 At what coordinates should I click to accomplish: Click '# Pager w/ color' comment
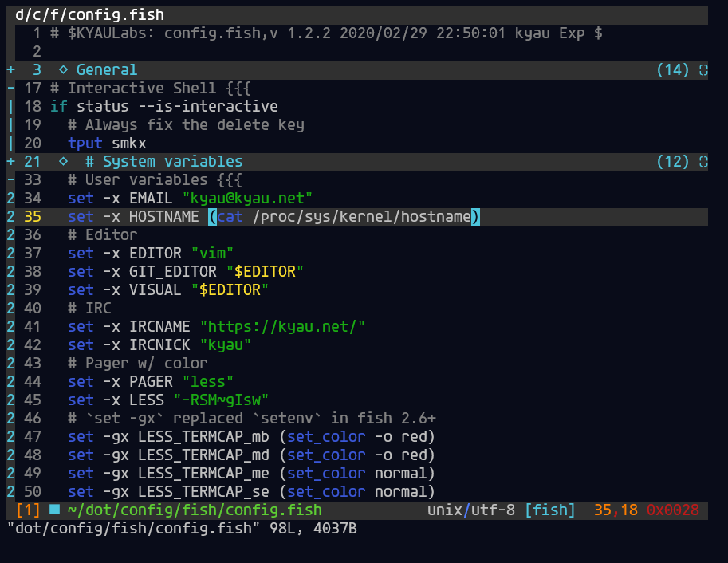tap(138, 364)
